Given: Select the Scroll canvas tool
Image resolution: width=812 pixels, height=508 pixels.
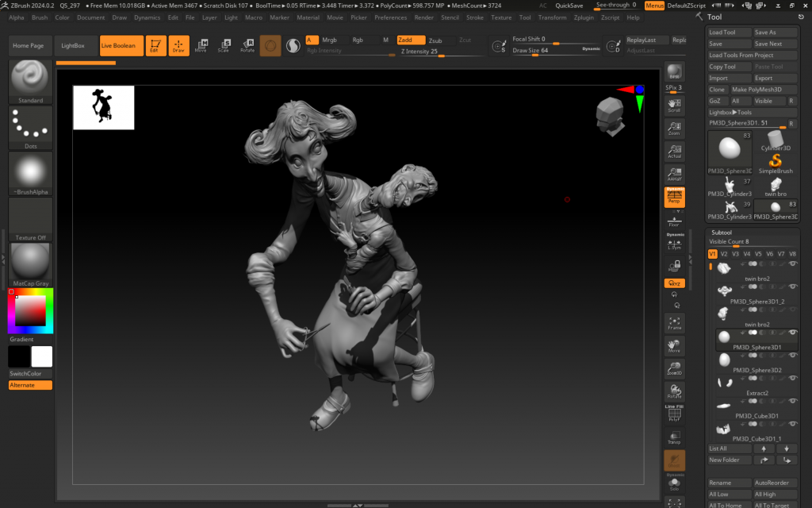Looking at the screenshot, I should (674, 106).
